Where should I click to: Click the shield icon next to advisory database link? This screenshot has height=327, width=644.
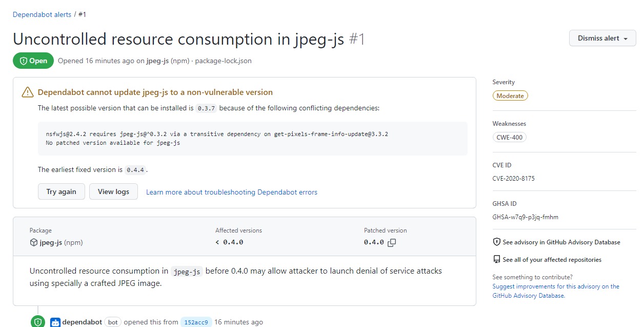point(496,242)
